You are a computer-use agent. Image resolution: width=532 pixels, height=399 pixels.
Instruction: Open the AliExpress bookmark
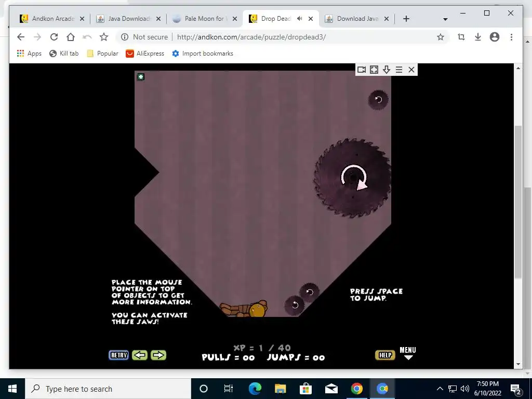[145, 54]
